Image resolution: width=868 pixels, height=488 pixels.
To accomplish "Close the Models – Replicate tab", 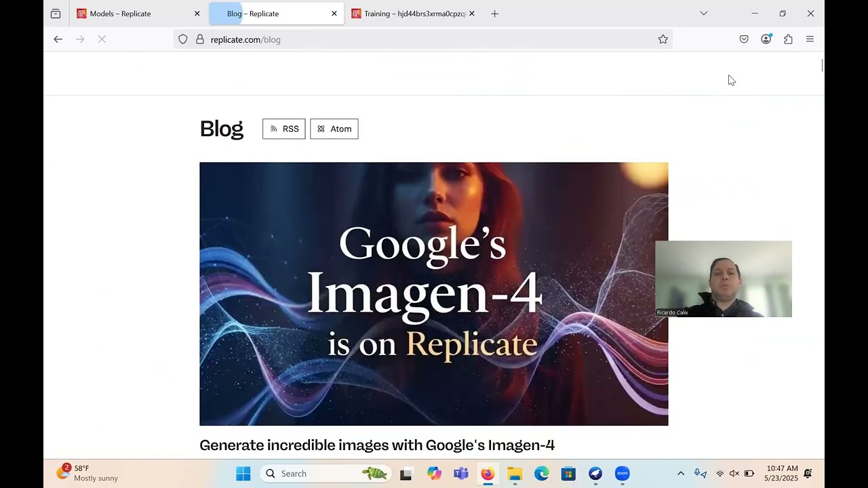I will [x=197, y=14].
